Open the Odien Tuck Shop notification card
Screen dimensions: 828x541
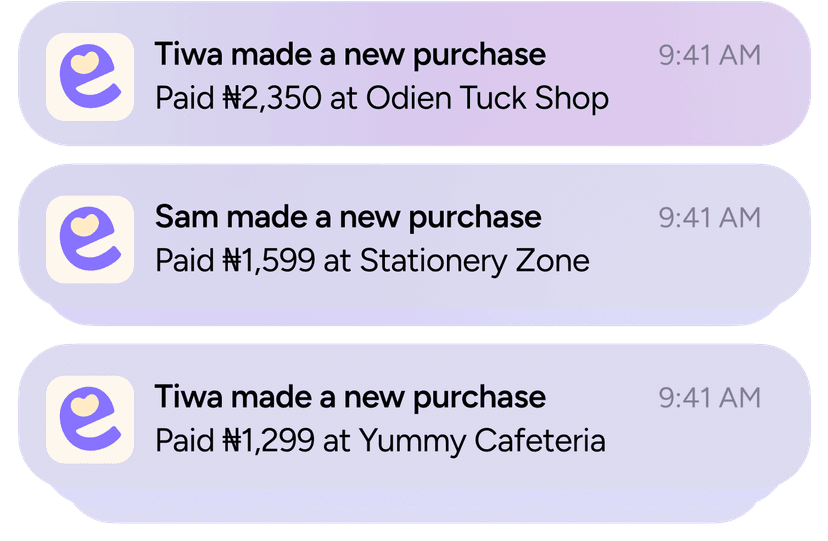(x=415, y=74)
